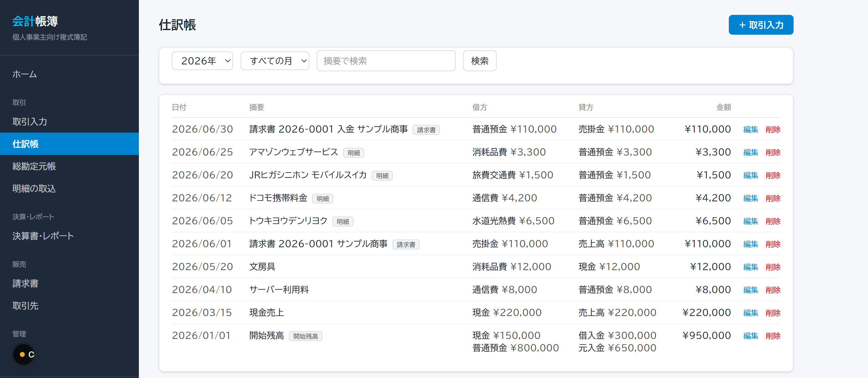Click the 元入金 ¥650,000 credit line
The image size is (868, 378).
[617, 348]
